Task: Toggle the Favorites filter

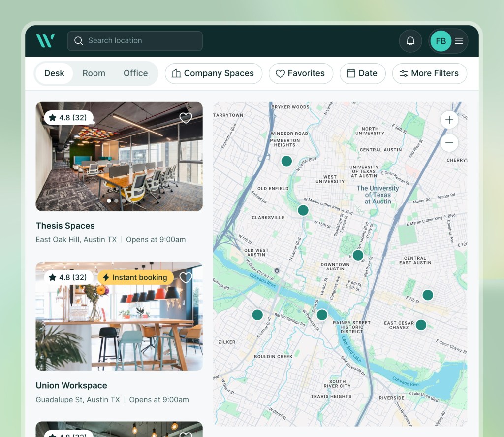Action: [301, 73]
